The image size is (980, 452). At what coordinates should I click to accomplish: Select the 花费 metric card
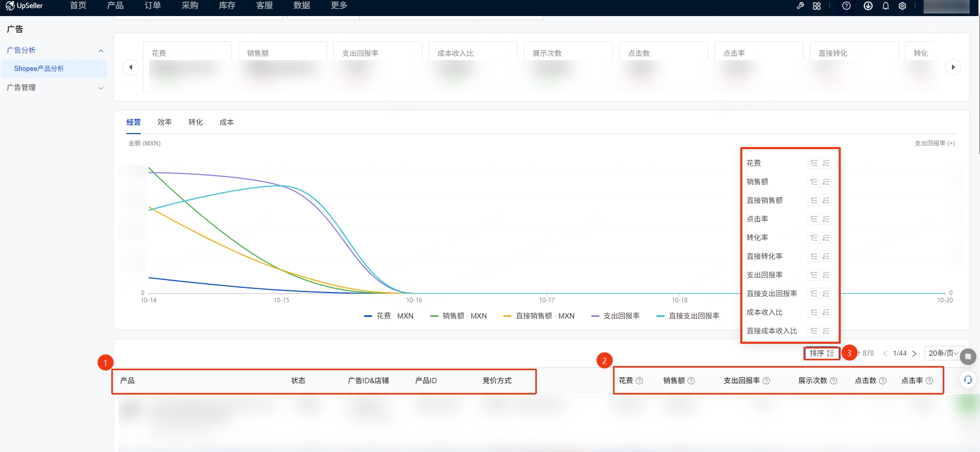point(187,67)
